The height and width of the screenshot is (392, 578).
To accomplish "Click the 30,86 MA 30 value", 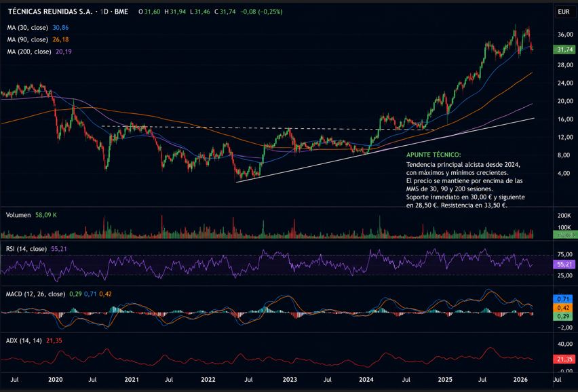I will [60, 28].
